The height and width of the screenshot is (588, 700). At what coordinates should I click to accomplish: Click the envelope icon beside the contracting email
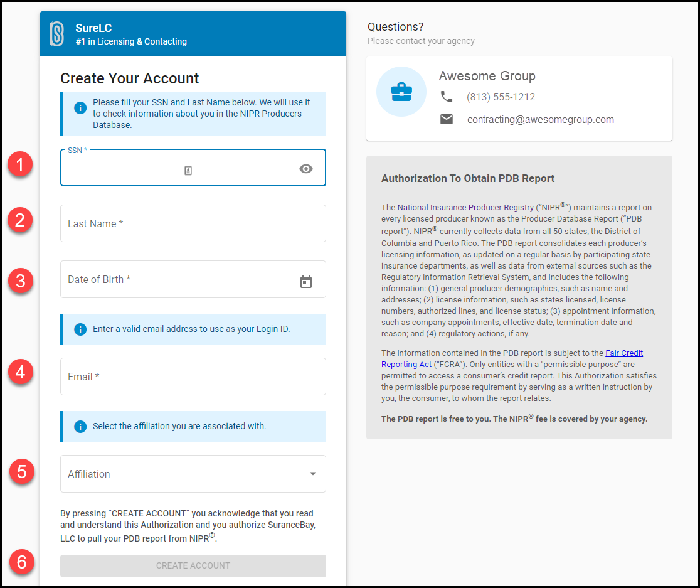click(447, 119)
